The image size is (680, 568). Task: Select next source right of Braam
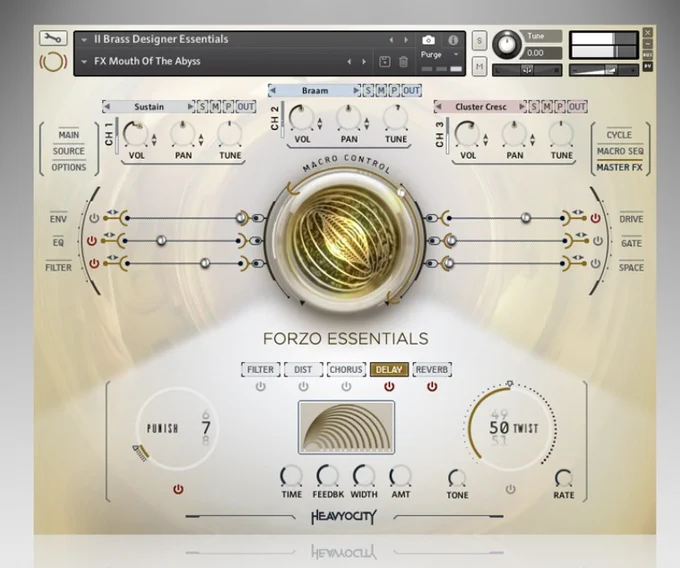356,91
